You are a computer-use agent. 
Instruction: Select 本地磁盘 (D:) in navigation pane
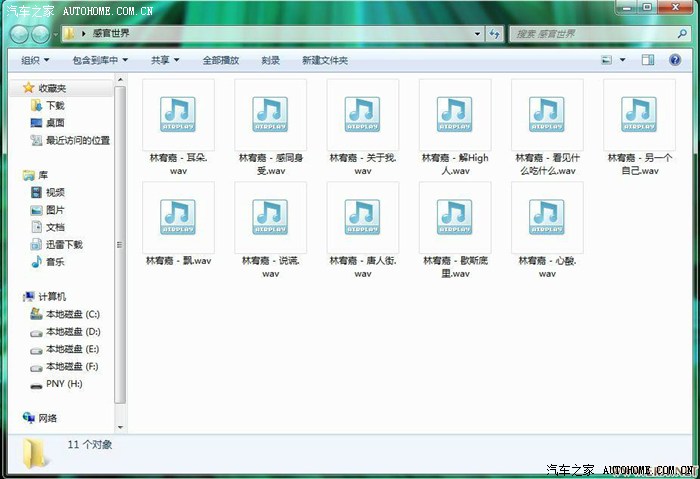click(x=72, y=331)
